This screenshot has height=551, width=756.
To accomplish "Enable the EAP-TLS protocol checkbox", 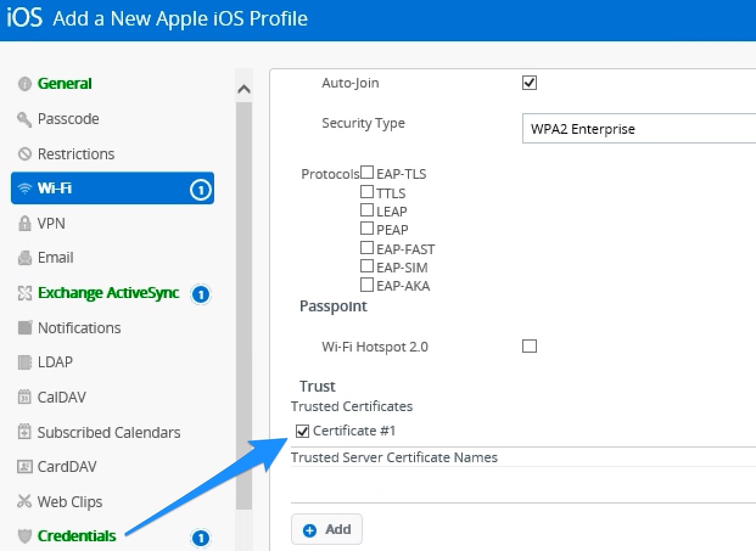I will 367,173.
